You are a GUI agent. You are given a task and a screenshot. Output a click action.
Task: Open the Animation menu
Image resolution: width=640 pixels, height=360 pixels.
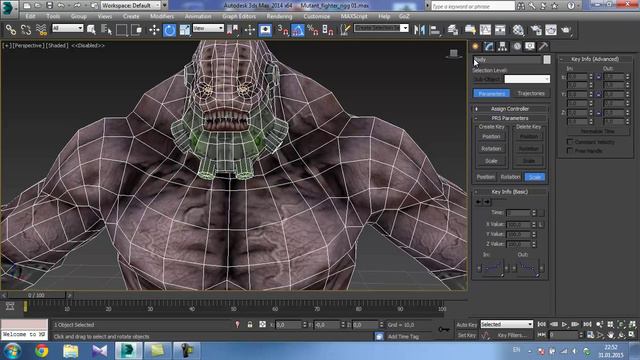(198, 16)
